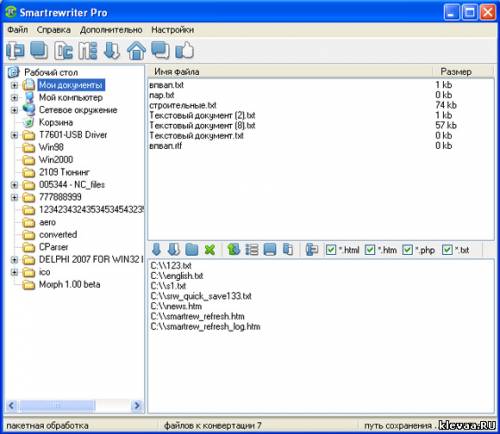Image resolution: width=500 pixels, height=434 pixels.
Task: Toggle the *.php filter checkbox
Action: (x=408, y=250)
